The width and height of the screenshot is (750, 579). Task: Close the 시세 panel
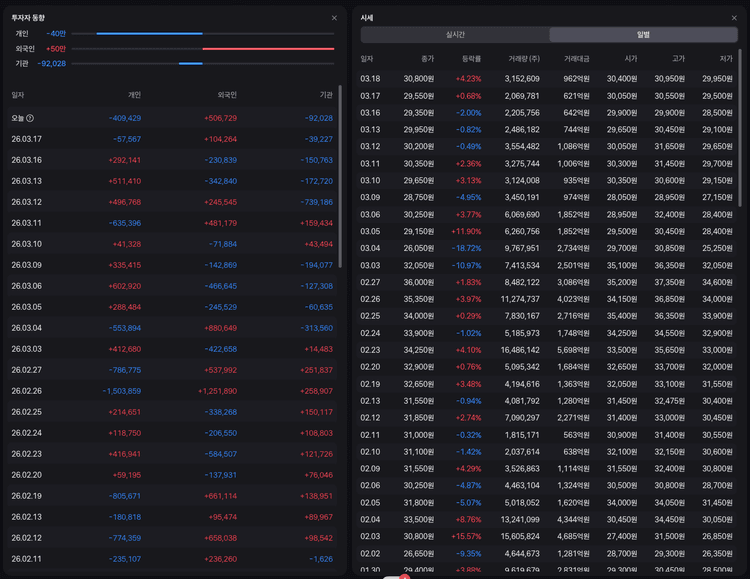734,18
